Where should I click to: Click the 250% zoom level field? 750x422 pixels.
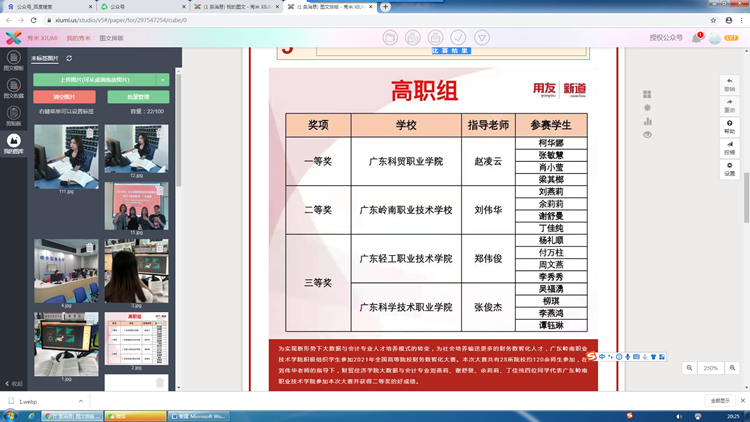711,368
